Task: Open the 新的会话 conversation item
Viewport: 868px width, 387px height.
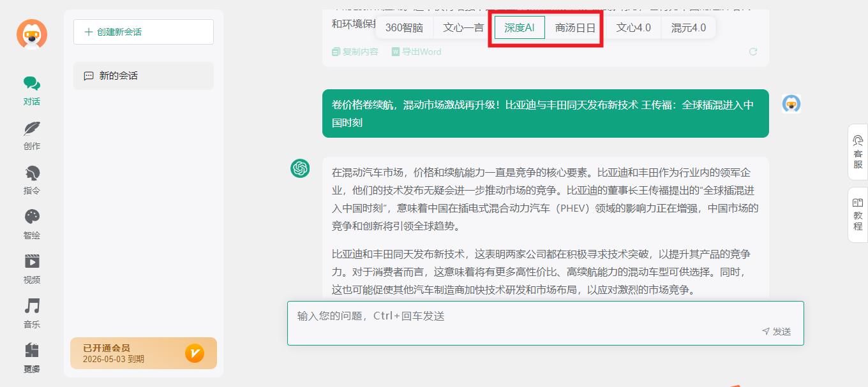Action: pos(144,76)
